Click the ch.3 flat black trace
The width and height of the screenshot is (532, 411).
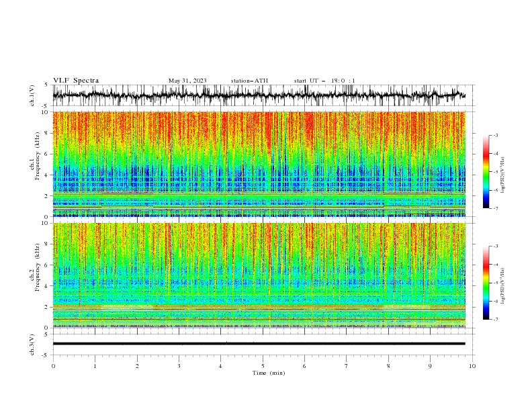pos(259,344)
